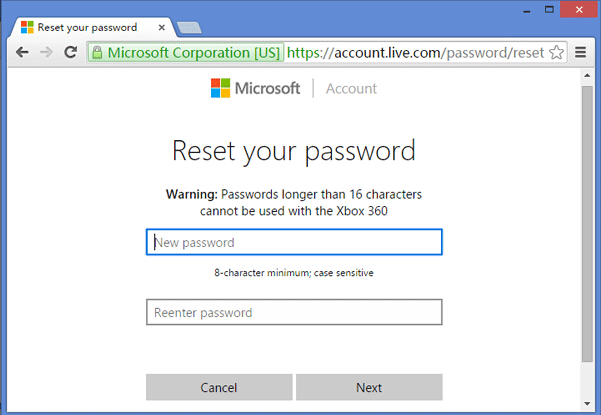Bookmark this page with the star

click(x=557, y=51)
